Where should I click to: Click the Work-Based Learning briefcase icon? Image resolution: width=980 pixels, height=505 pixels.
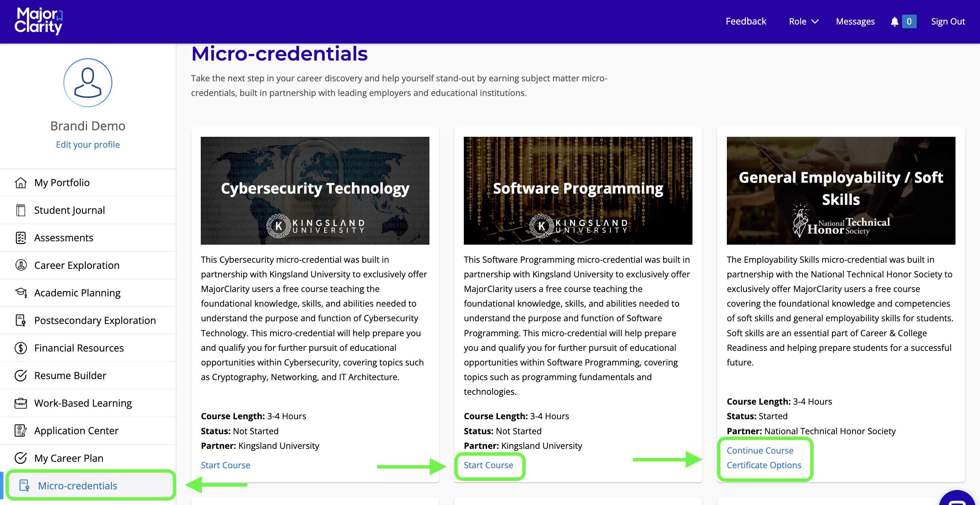pyautogui.click(x=20, y=403)
